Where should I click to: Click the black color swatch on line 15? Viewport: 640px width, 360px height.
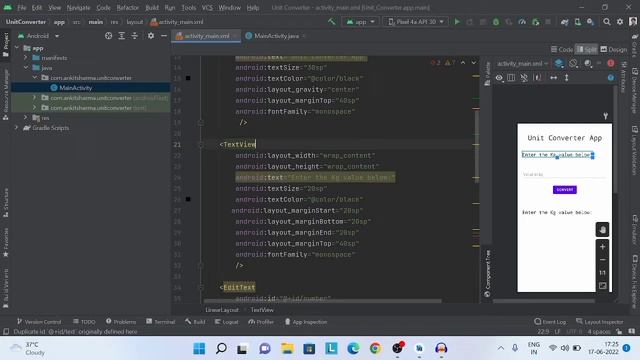[188, 78]
